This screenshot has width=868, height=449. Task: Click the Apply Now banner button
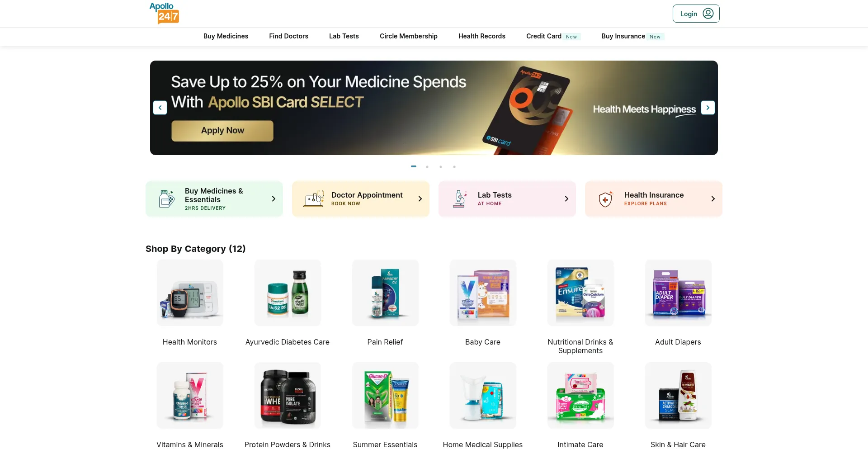pyautogui.click(x=222, y=131)
